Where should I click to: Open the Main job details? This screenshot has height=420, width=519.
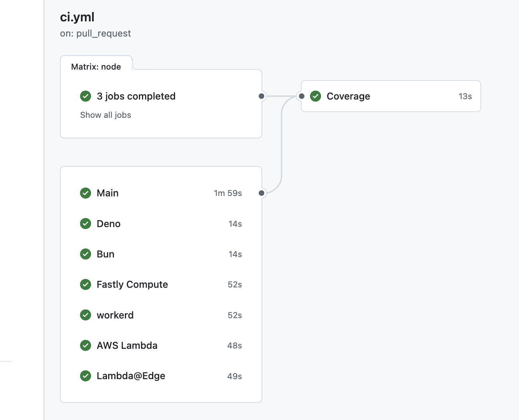(x=108, y=193)
